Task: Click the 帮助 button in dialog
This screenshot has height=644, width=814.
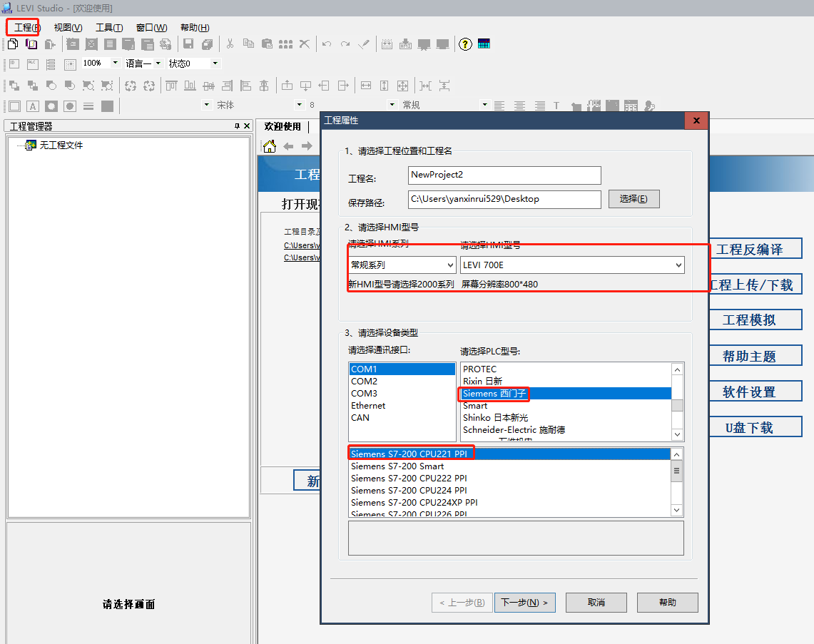Action: pyautogui.click(x=668, y=603)
